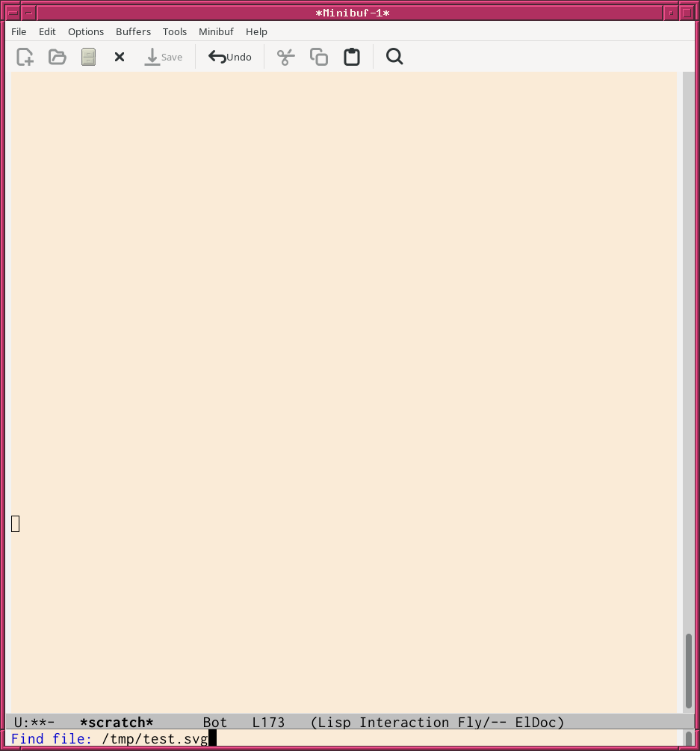Open the File menu
This screenshot has width=700, height=751.
[x=19, y=31]
